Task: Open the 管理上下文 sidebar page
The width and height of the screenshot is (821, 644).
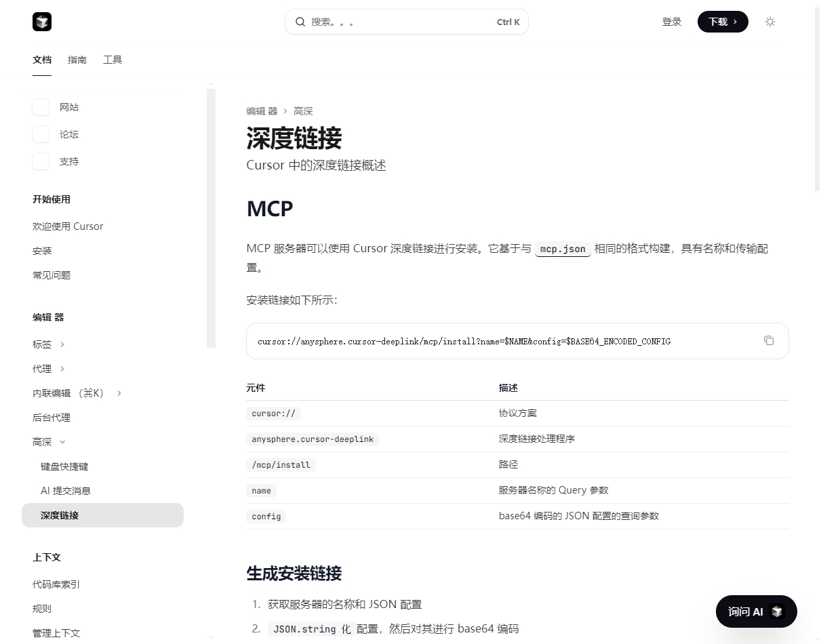Action: point(56,633)
